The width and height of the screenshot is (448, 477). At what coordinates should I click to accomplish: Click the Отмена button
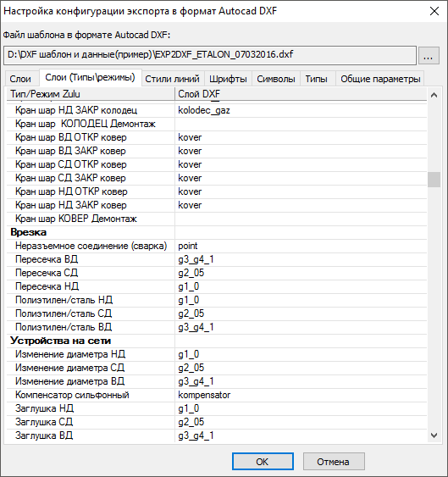pos(334,462)
